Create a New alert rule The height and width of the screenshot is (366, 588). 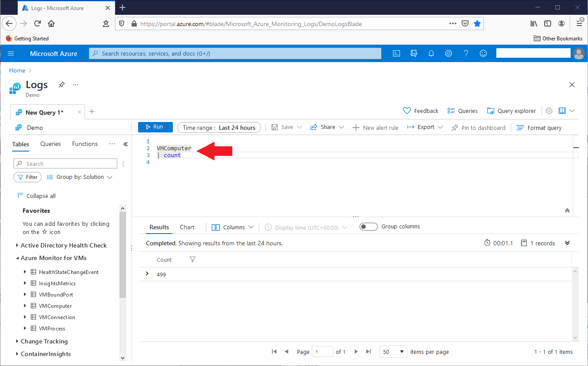(x=375, y=128)
